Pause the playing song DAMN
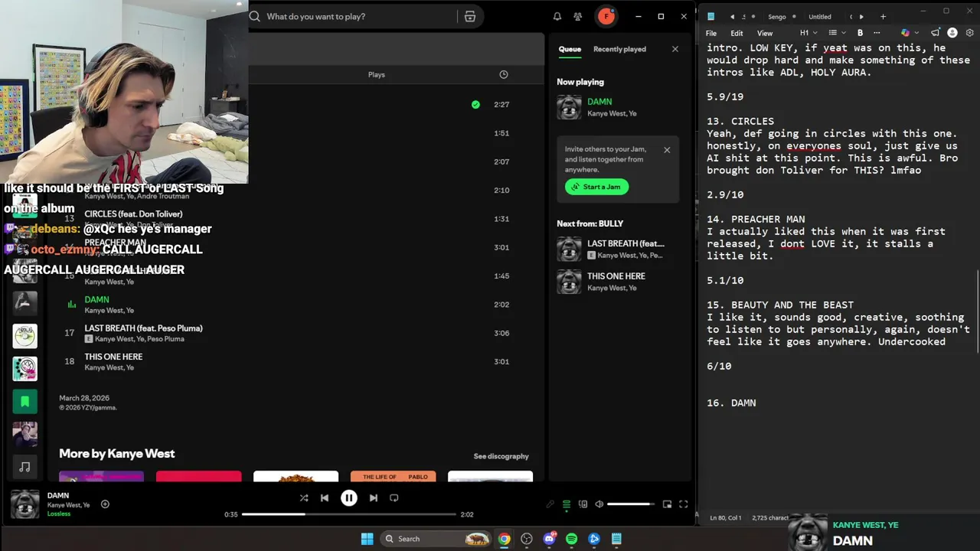980x551 pixels. pyautogui.click(x=348, y=497)
